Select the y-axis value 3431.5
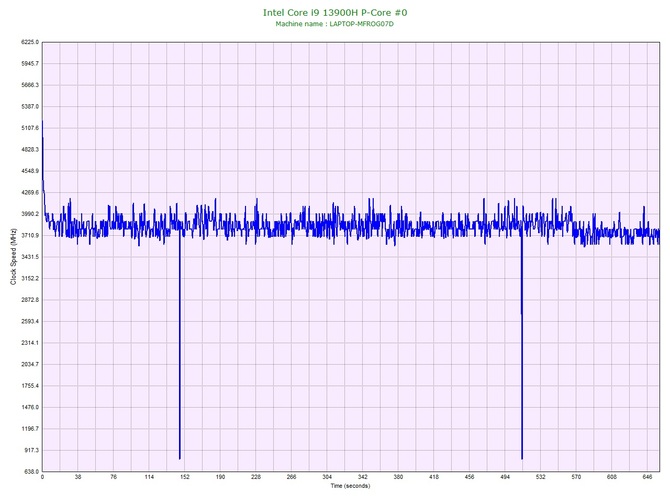The image size is (670, 503). tap(30, 257)
